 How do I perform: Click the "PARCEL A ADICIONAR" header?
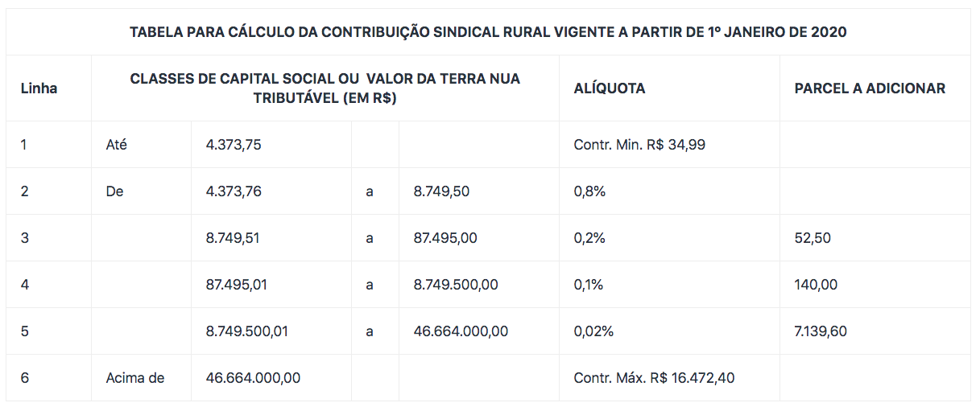coord(870,88)
